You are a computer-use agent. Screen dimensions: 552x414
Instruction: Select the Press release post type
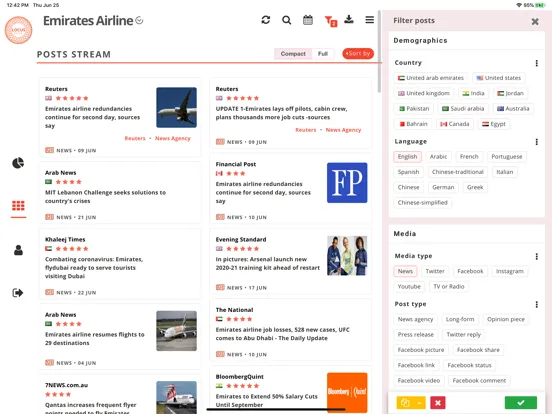pyautogui.click(x=416, y=335)
